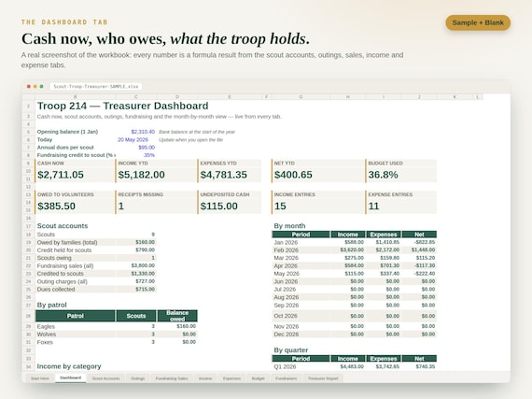The image size is (532, 399).
Task: Click the By month Expenses header
Action: 384,235
